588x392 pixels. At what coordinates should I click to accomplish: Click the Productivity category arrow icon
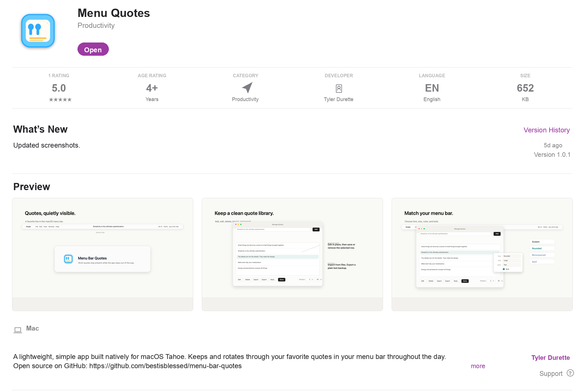[x=247, y=88]
